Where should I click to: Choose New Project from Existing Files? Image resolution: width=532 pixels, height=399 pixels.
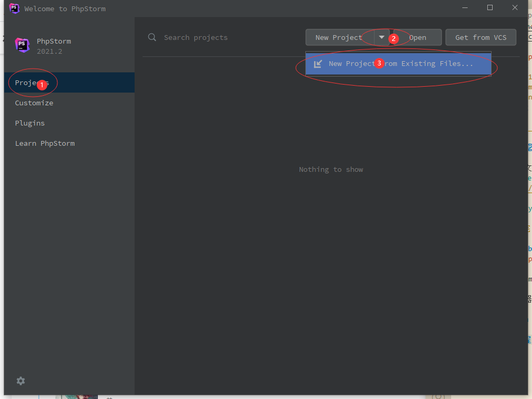click(x=400, y=64)
